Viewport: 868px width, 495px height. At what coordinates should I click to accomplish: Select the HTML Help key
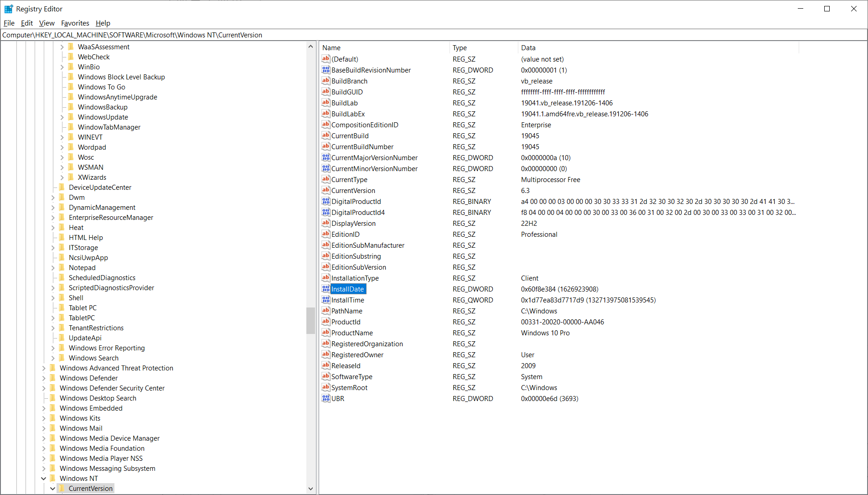point(86,237)
